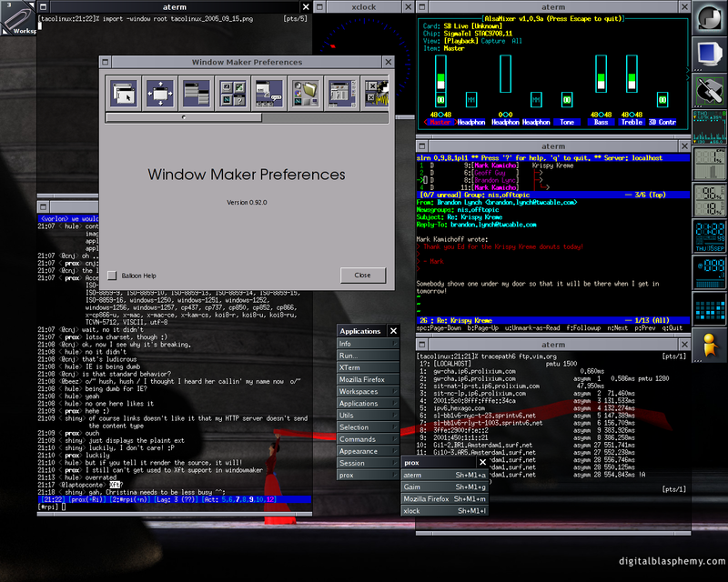The image size is (728, 582).
Task: Select Gaim in prox submenu
Action: [x=444, y=487]
